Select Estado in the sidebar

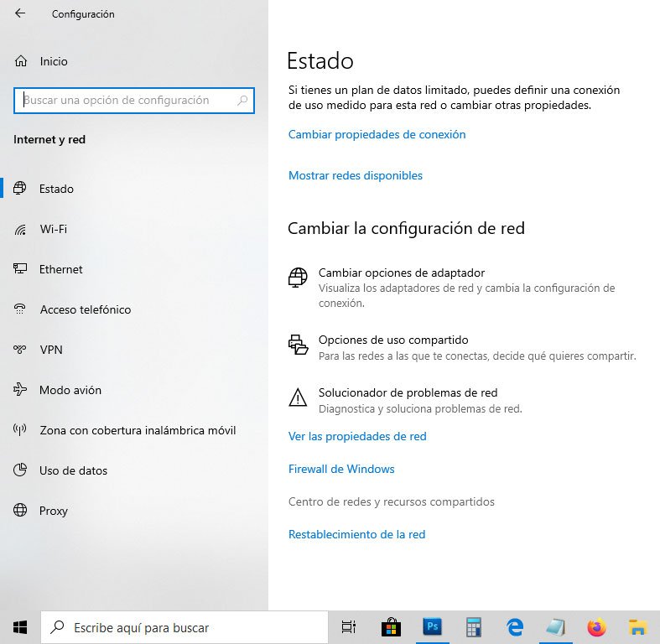tap(56, 189)
